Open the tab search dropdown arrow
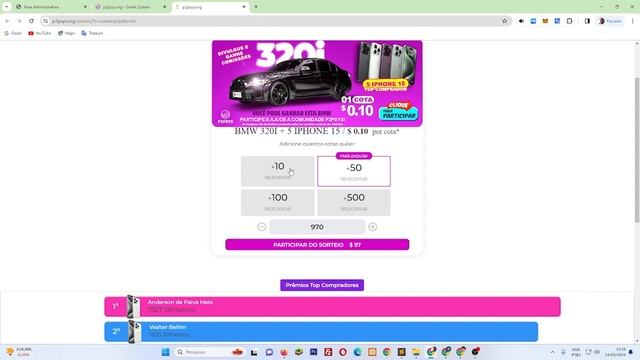640x360 pixels. pyautogui.click(x=7, y=7)
